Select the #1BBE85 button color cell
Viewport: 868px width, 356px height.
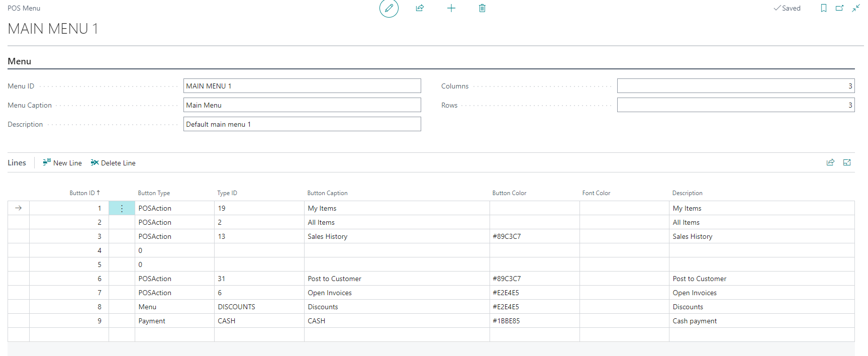tap(534, 321)
